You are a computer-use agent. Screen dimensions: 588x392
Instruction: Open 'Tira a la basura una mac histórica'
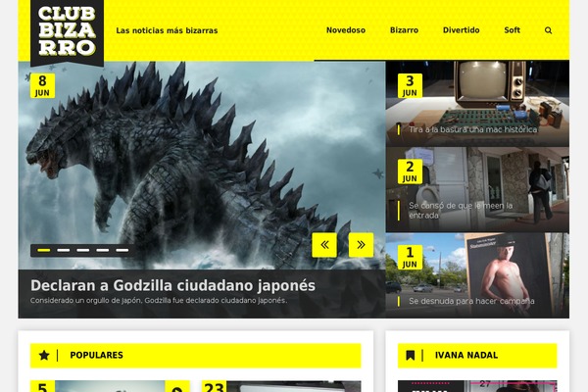pos(473,129)
